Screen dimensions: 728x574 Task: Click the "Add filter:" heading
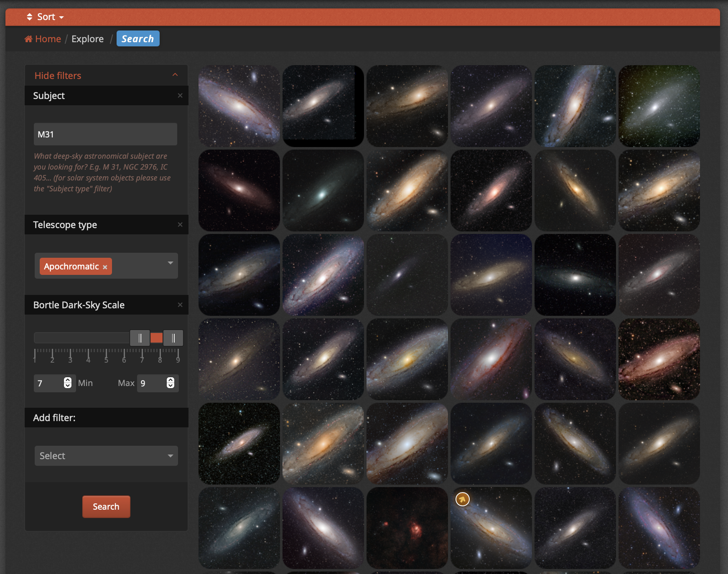click(54, 418)
